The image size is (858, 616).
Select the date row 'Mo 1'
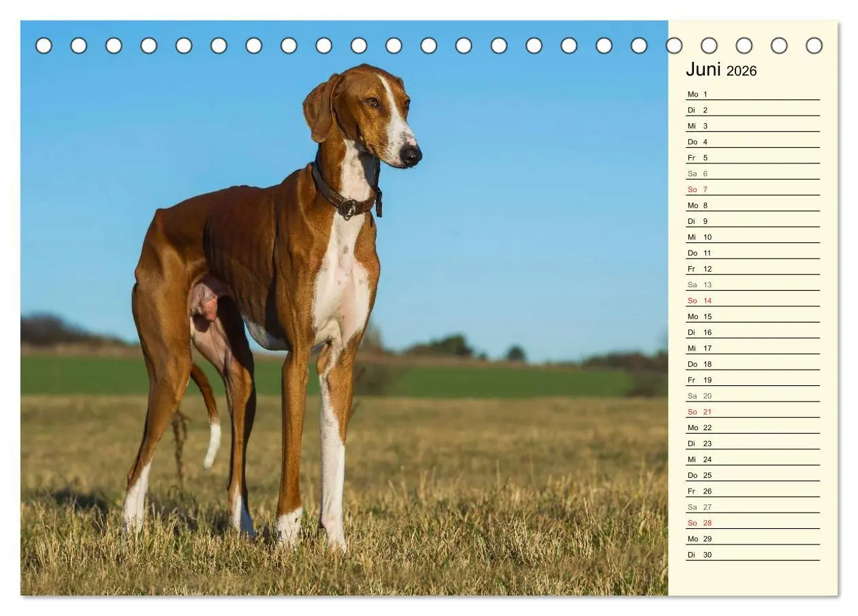tap(752, 94)
